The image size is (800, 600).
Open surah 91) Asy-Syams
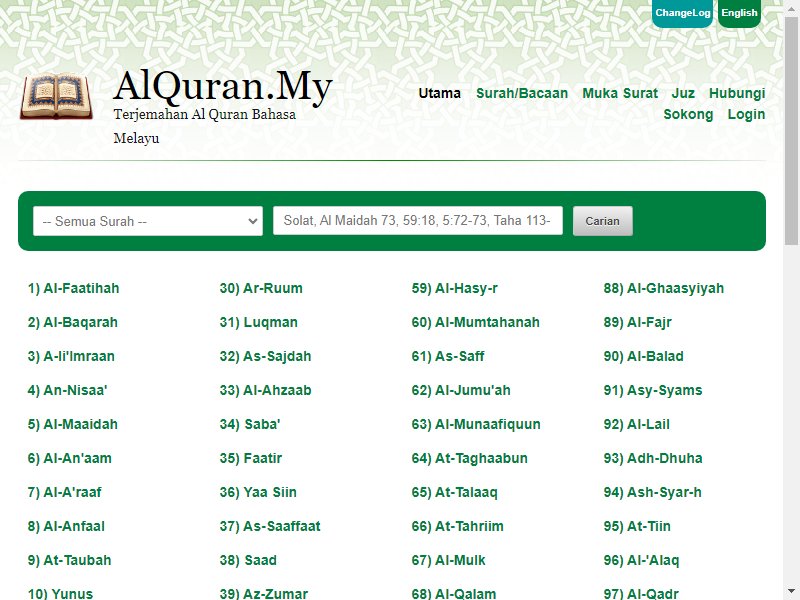point(653,390)
